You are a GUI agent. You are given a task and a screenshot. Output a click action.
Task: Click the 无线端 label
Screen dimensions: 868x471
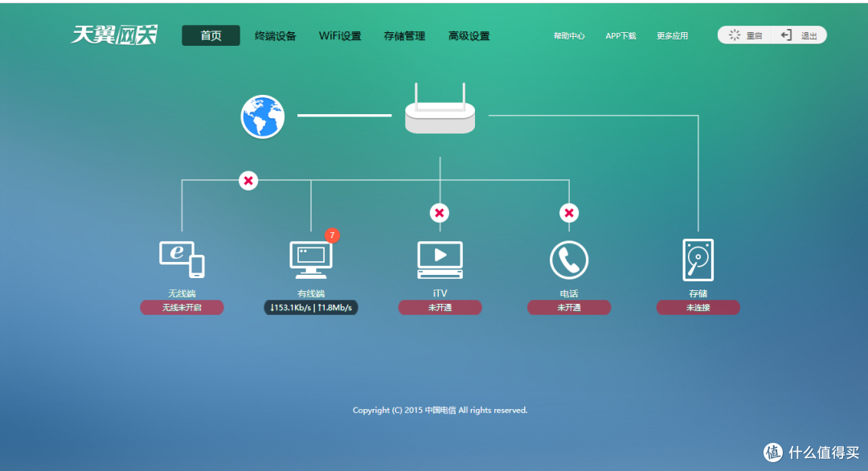(x=182, y=293)
